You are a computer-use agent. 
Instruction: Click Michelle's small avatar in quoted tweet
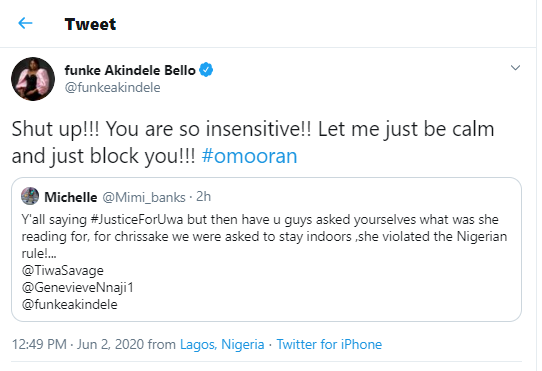coord(30,196)
